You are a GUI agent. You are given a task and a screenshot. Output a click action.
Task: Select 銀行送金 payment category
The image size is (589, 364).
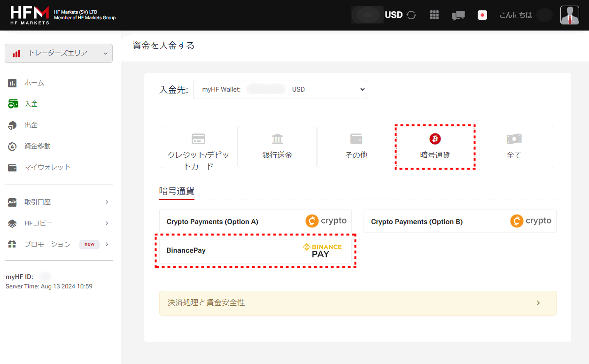click(278, 147)
